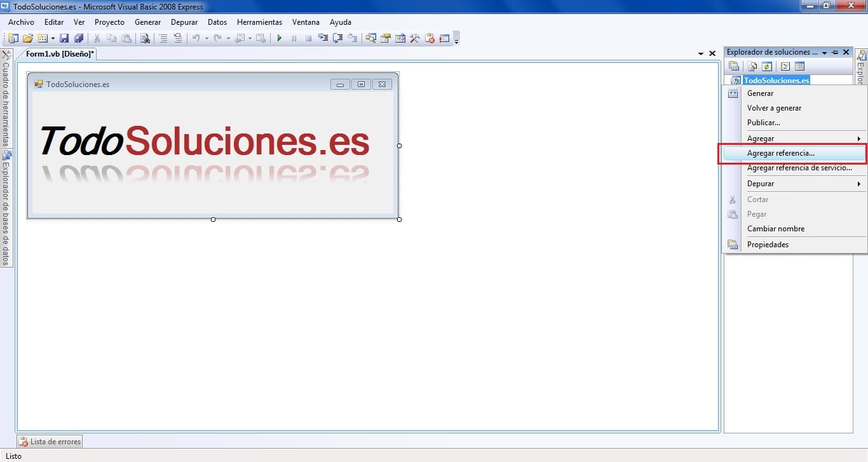Click the TodoSoluciones.es logo image on the form

[x=205, y=153]
